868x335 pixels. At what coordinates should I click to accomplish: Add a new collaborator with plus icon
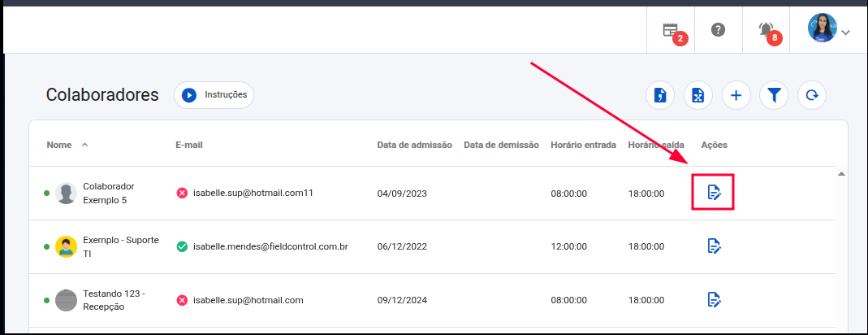pyautogui.click(x=736, y=96)
